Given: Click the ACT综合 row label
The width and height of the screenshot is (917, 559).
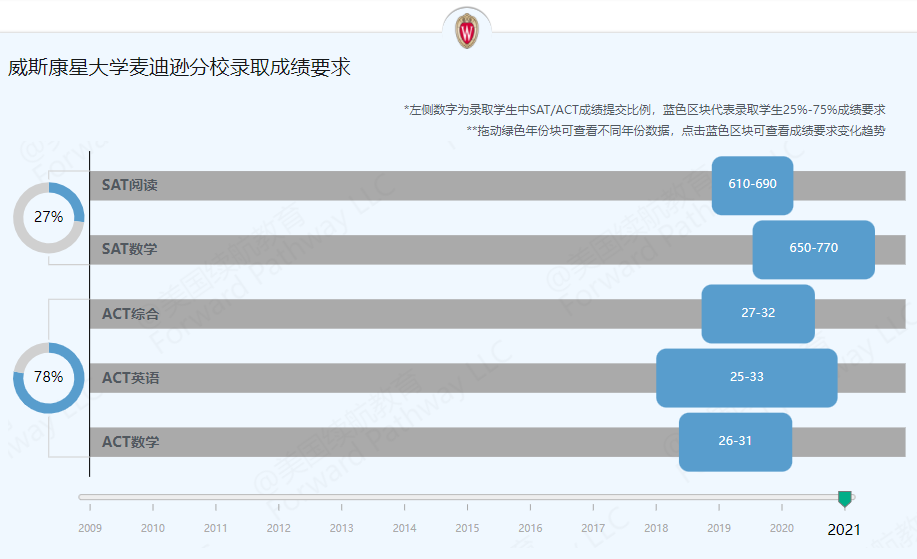Looking at the screenshot, I should (130, 314).
